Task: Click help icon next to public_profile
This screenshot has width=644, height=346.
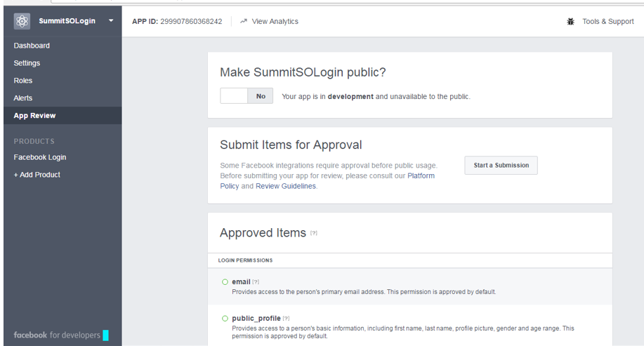Action: click(286, 319)
